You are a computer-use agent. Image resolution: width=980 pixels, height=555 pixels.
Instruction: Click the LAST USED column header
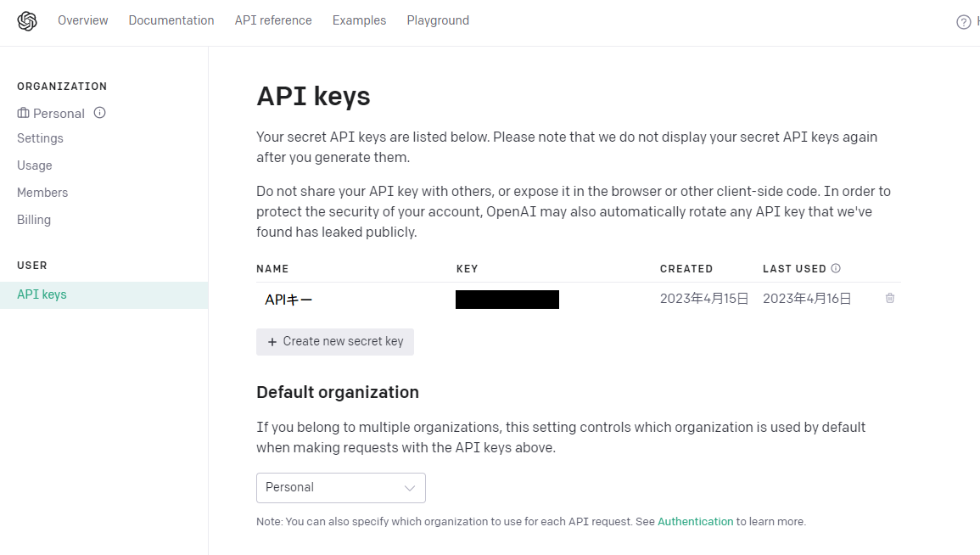pos(794,269)
